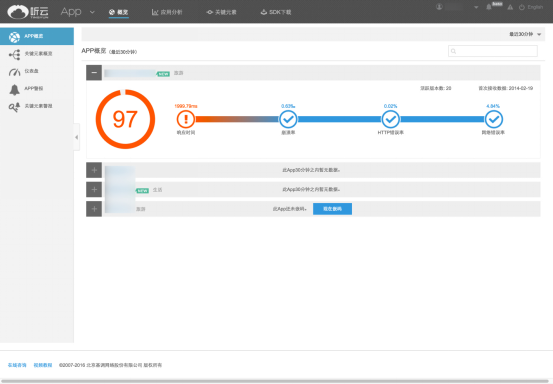Open the last 30 minutes time range dropdown
Viewport: 553px width, 384px height.
tap(525, 34)
